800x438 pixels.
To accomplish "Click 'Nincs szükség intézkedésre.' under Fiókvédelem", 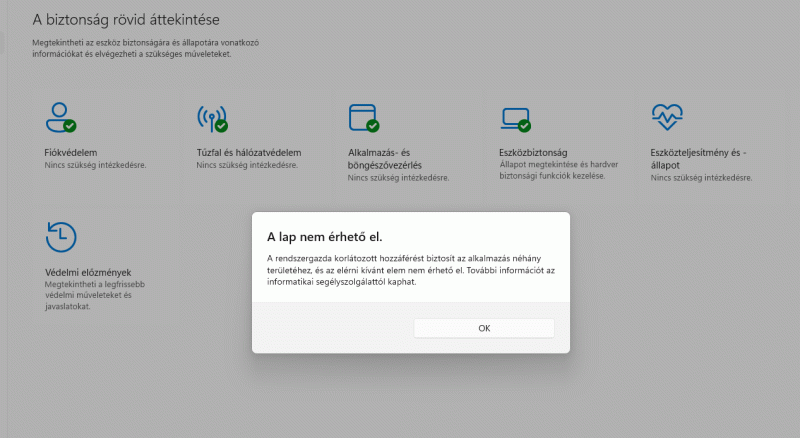I will coord(95,165).
